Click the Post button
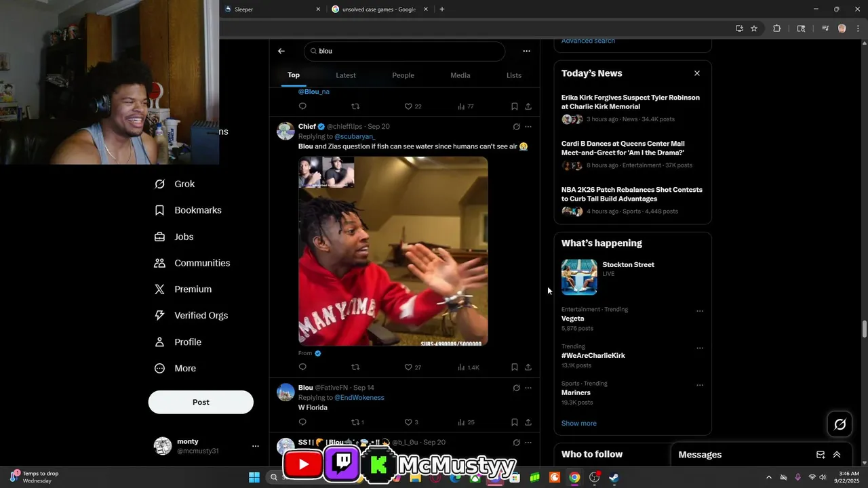The height and width of the screenshot is (488, 868). pyautogui.click(x=201, y=402)
